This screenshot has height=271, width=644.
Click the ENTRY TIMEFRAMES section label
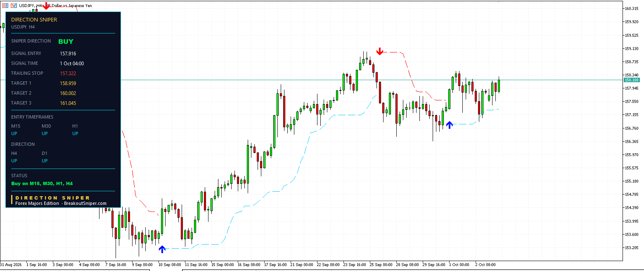(32, 117)
